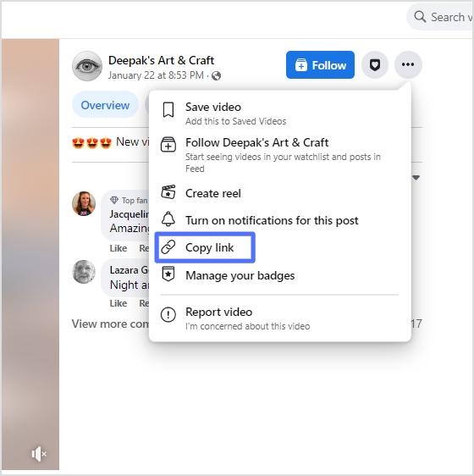Select Create reel from the menu
Screen dimensions: 474x476
coord(280,193)
